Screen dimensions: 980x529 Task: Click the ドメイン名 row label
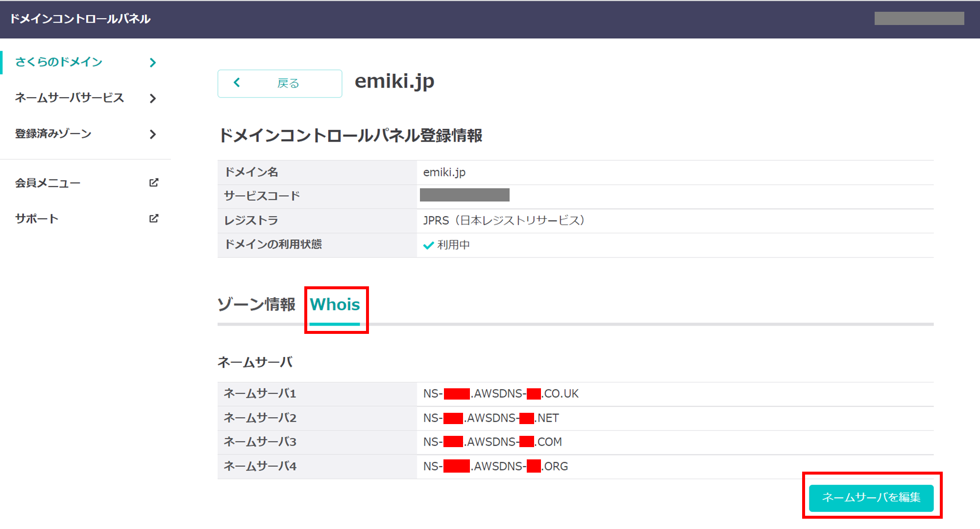tap(251, 172)
